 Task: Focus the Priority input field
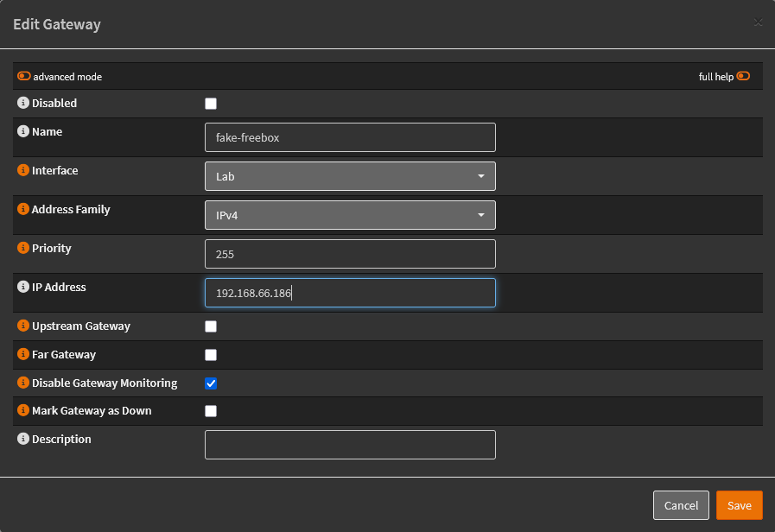point(350,255)
